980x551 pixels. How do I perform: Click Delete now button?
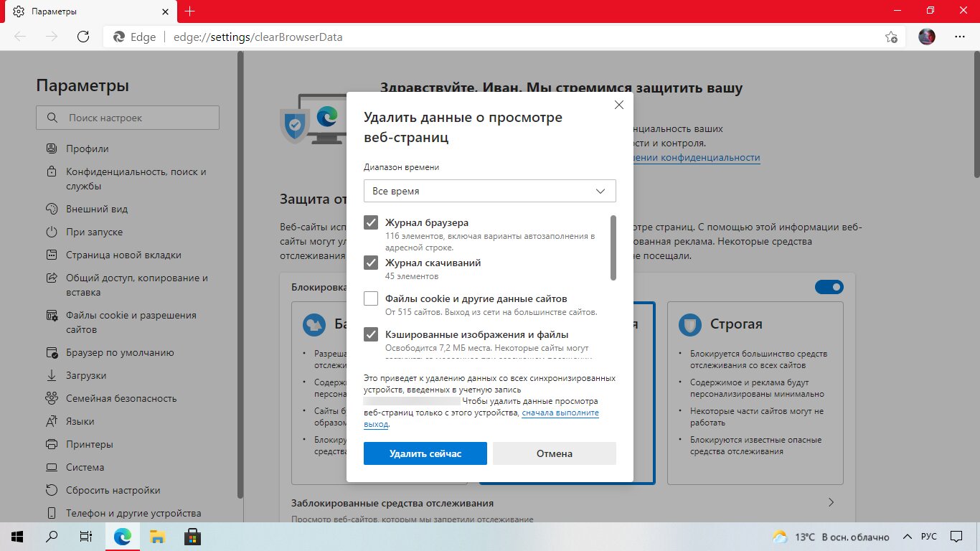[x=425, y=453]
